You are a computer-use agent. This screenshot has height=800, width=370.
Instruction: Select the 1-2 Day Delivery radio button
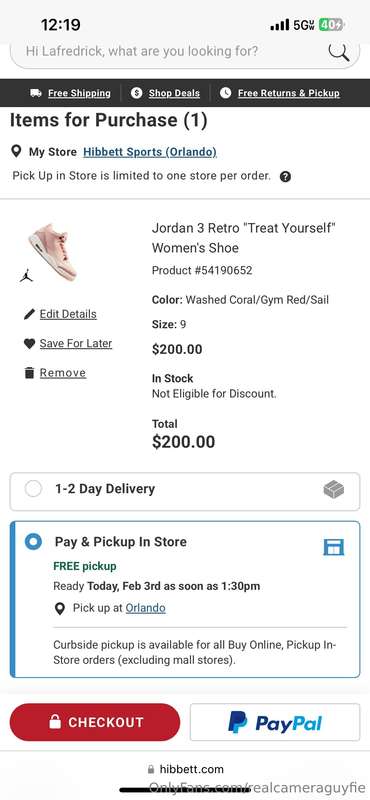33,489
